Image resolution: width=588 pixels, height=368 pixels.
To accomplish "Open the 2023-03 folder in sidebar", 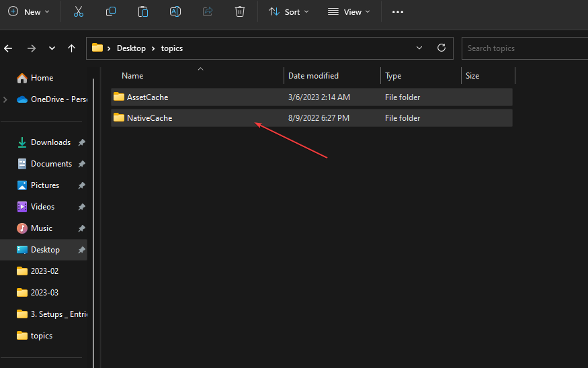I will coord(38,292).
